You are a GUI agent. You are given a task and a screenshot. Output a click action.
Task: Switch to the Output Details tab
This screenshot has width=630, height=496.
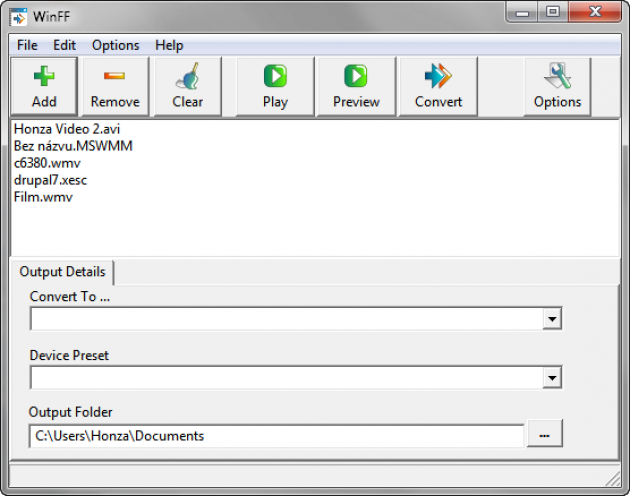(x=62, y=272)
